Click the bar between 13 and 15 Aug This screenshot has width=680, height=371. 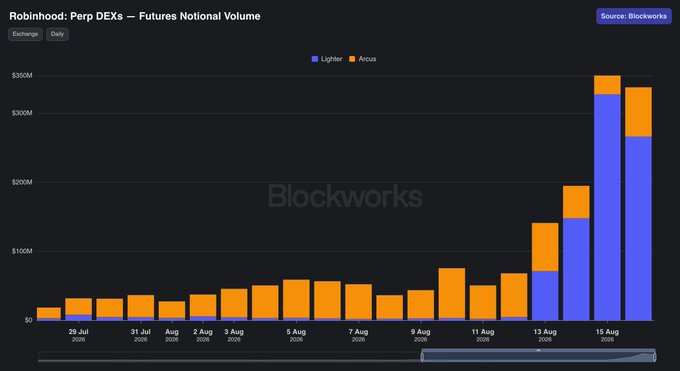576,253
